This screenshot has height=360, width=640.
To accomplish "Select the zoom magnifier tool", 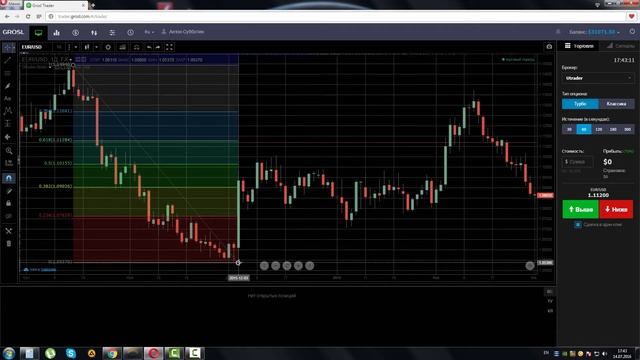I will tap(9, 151).
